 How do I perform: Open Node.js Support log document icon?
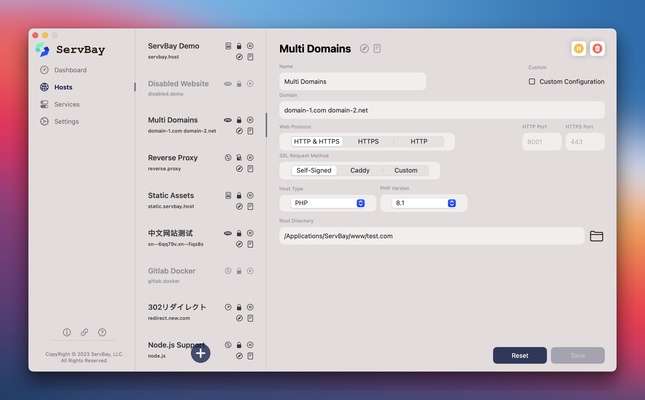tap(250, 356)
